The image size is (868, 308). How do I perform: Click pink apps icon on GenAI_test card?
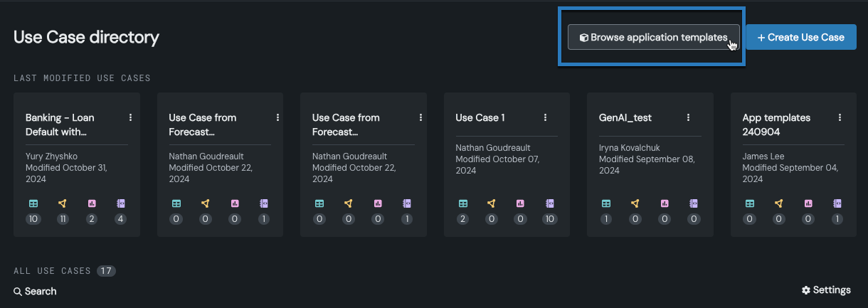(x=664, y=203)
